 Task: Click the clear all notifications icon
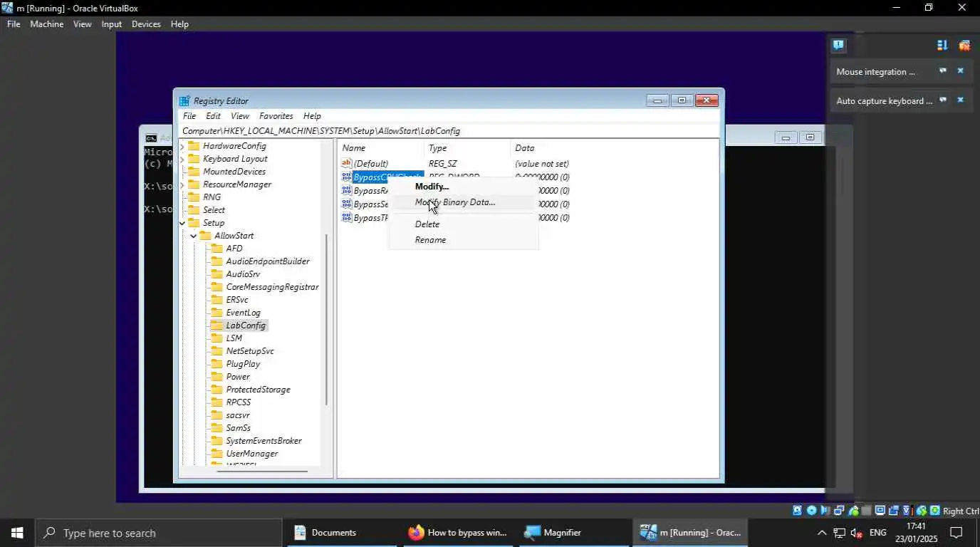[964, 45]
